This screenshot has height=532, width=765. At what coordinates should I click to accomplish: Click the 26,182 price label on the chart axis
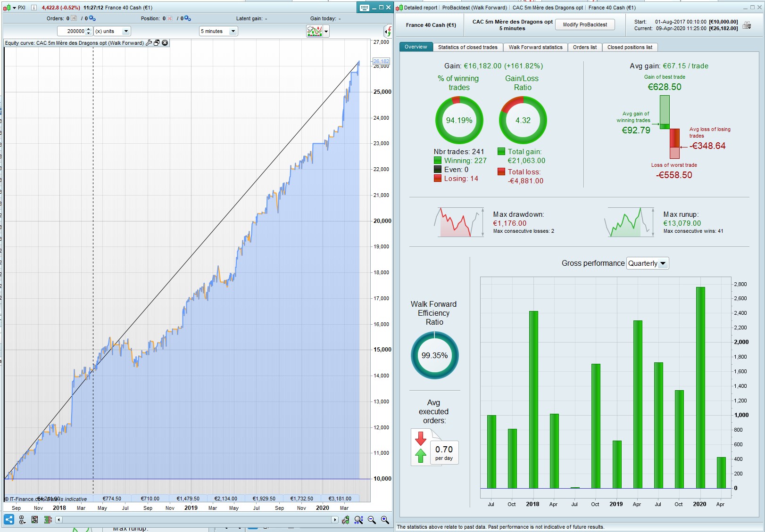click(381, 61)
